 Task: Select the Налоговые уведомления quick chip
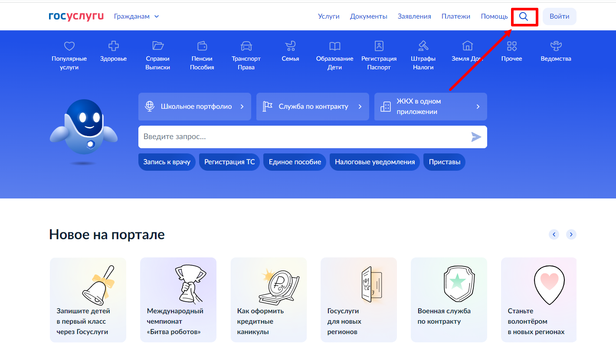click(x=374, y=162)
